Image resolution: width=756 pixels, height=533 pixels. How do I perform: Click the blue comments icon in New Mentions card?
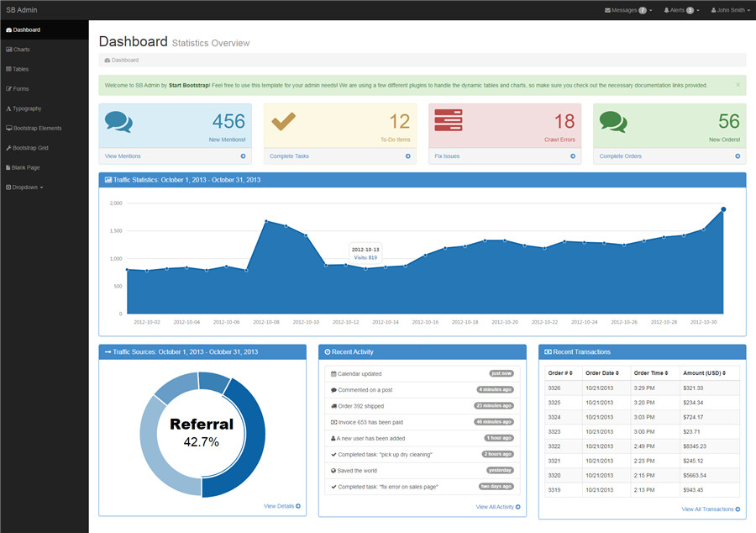[118, 122]
